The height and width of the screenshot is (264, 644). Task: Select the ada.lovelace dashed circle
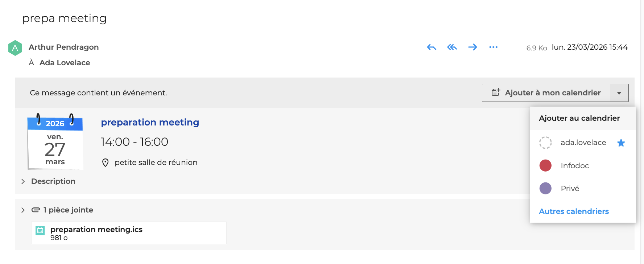coord(545,143)
